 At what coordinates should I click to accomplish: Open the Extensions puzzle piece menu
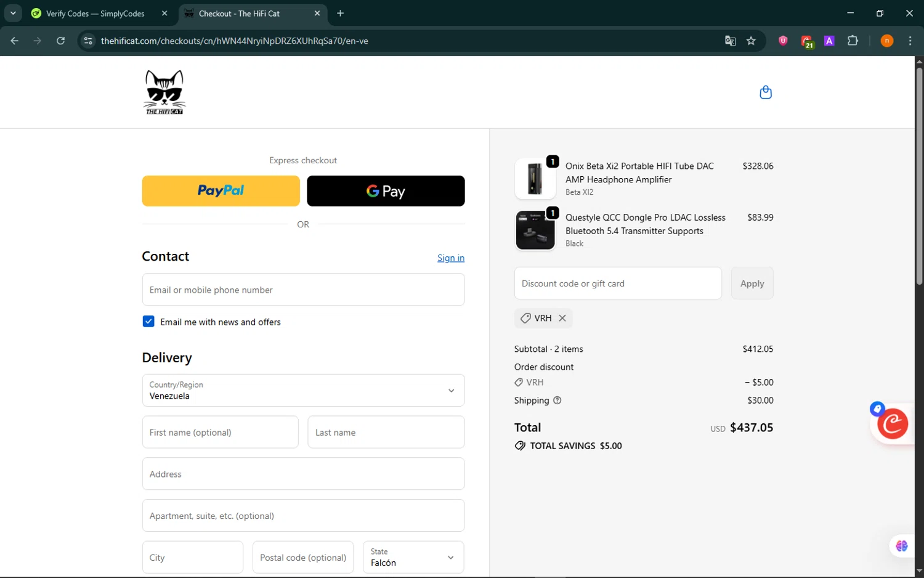point(853,41)
